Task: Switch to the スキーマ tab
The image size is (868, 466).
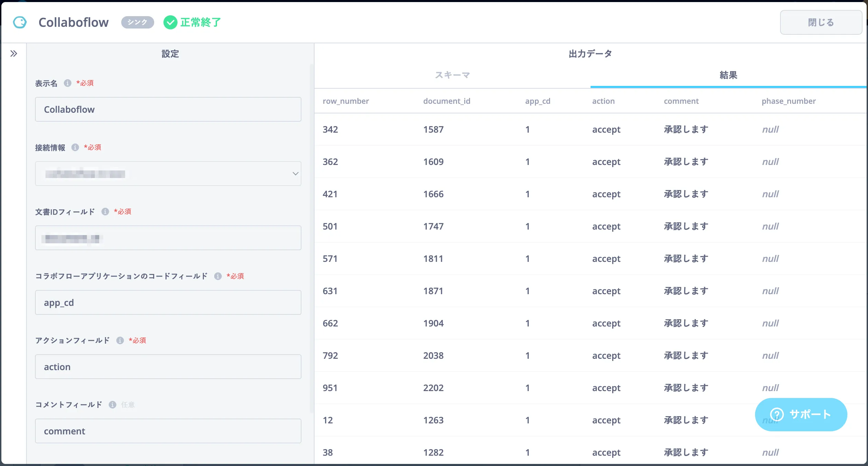Action: coord(452,75)
